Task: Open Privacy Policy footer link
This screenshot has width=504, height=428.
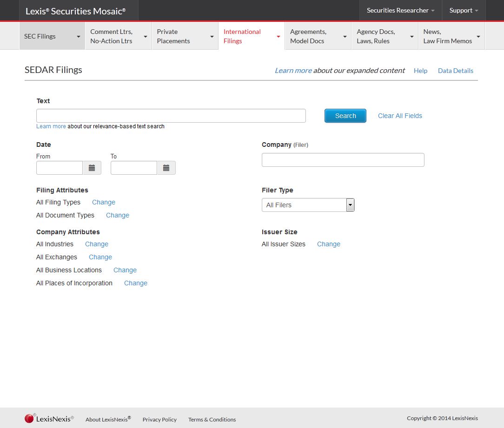Action: [x=159, y=419]
